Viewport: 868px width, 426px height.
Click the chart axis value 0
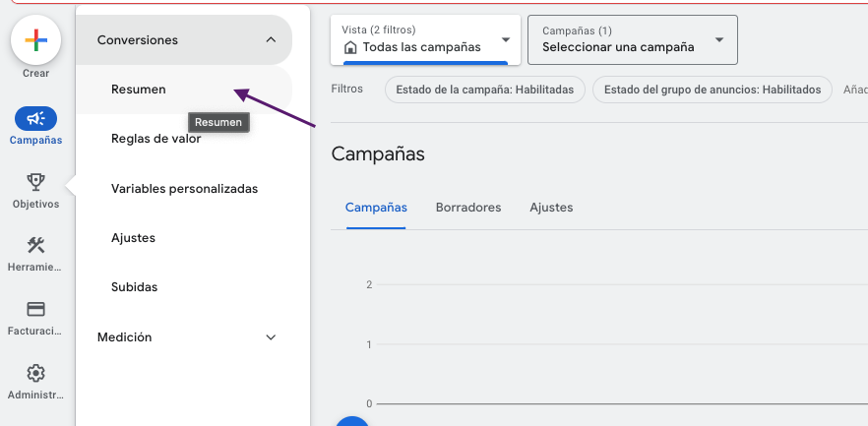click(x=369, y=404)
